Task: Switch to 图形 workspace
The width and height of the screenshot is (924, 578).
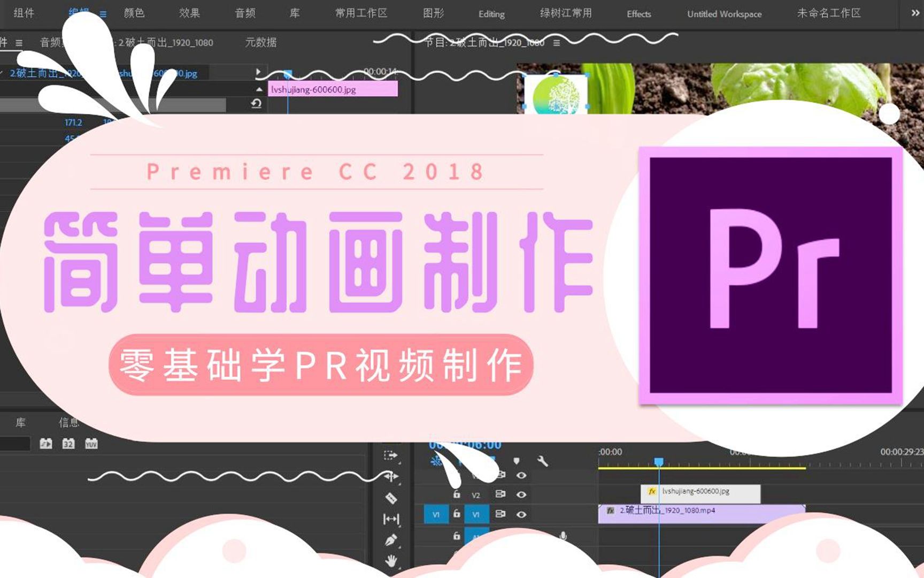Action: coord(434,13)
